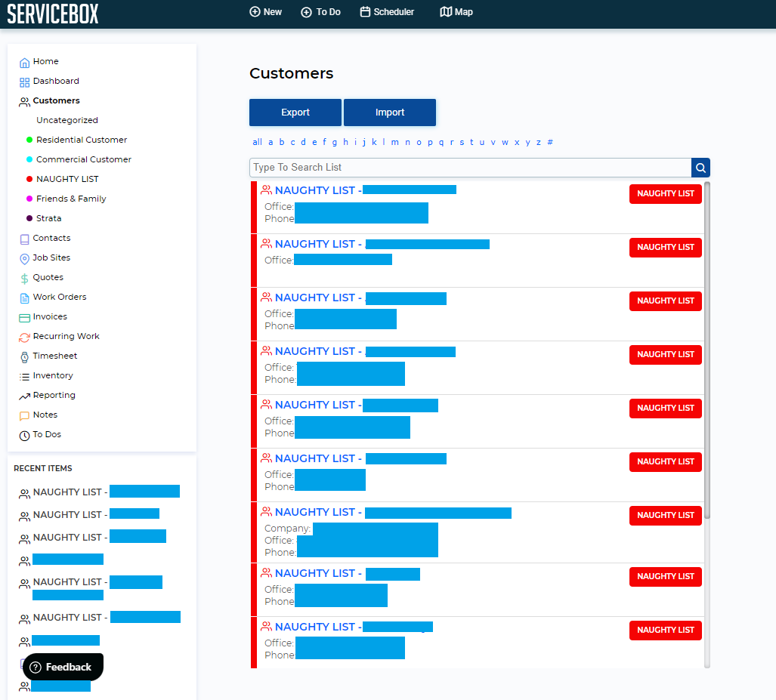Click the Feedback question mark icon
Image resolution: width=776 pixels, height=700 pixels.
point(36,668)
